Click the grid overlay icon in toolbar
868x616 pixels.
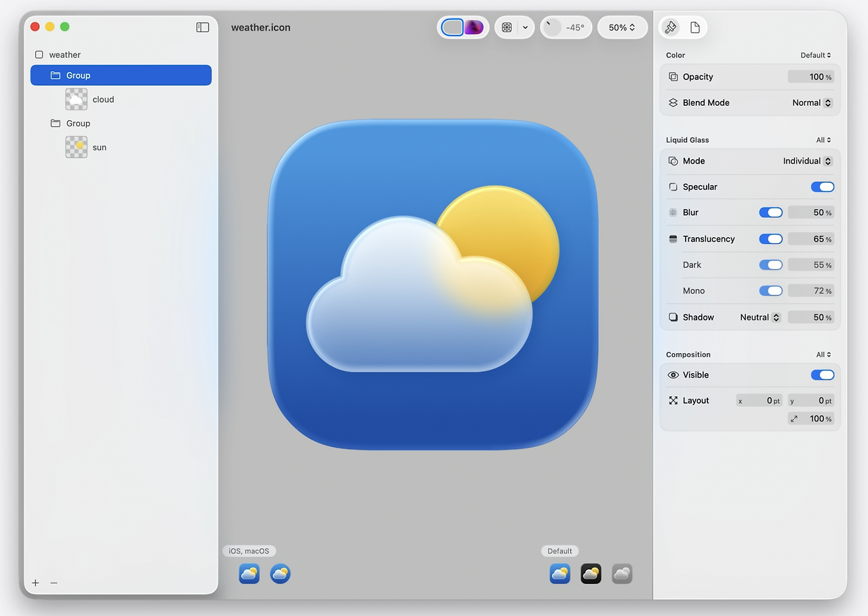pos(507,28)
